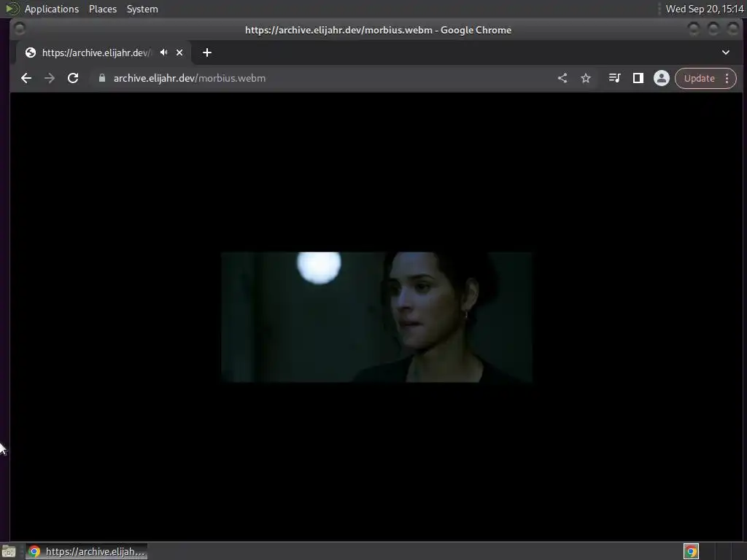Reload the morbius.webm page
This screenshot has width=747, height=560.
[x=73, y=78]
